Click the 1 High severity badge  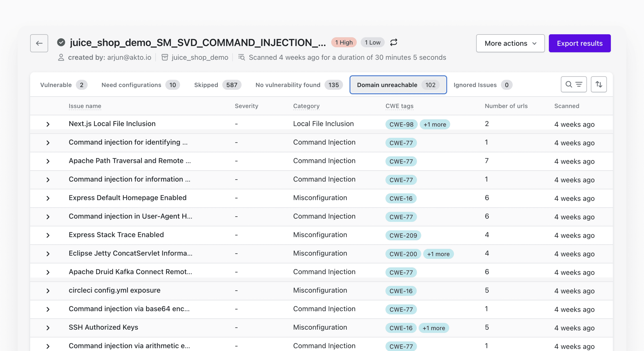click(x=344, y=42)
